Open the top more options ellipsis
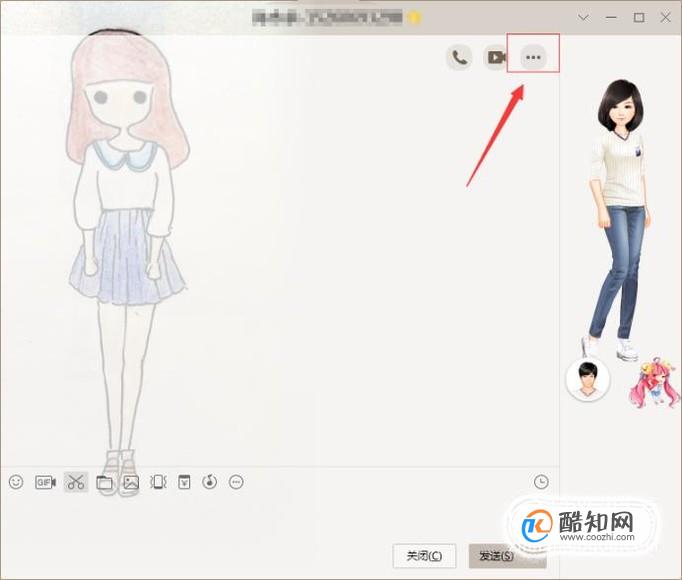The height and width of the screenshot is (580, 682). [x=533, y=57]
